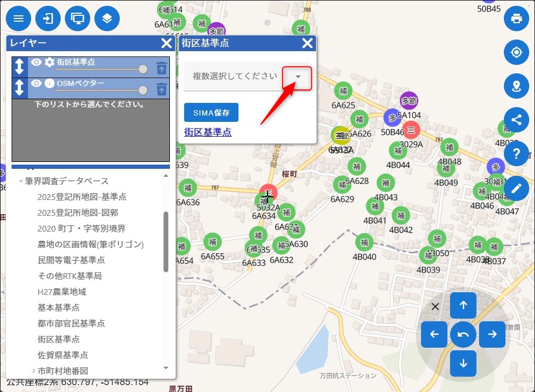Open settings gear for 街区基準点 layer
Image resolution: width=535 pixels, height=392 pixels.
50,62
